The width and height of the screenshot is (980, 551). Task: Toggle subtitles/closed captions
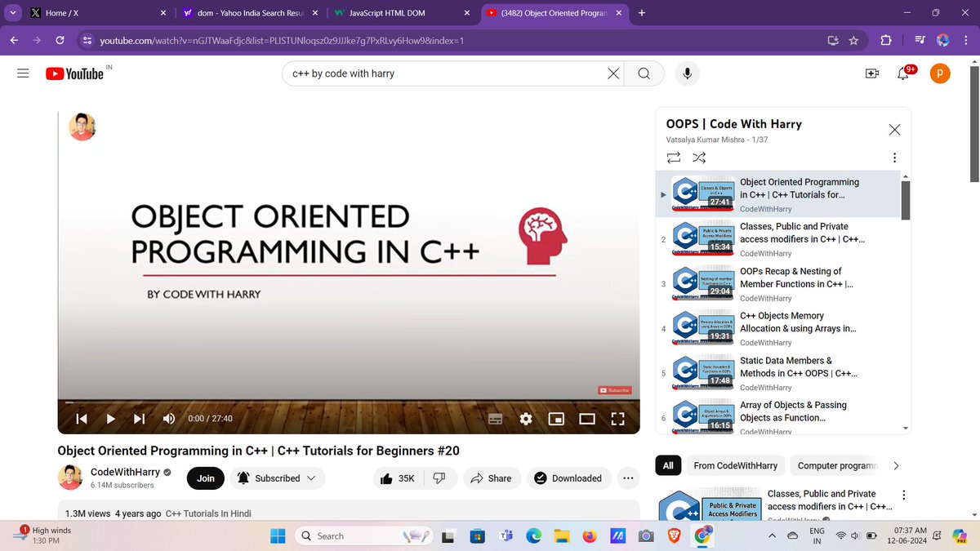coord(495,419)
